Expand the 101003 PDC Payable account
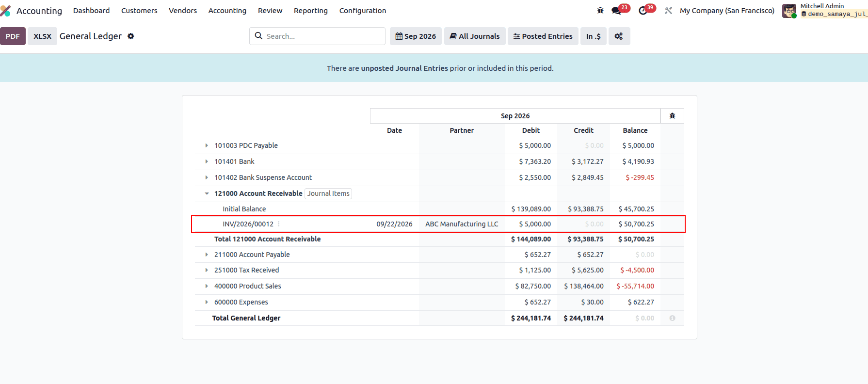Viewport: 868px width, 384px height. tap(207, 145)
